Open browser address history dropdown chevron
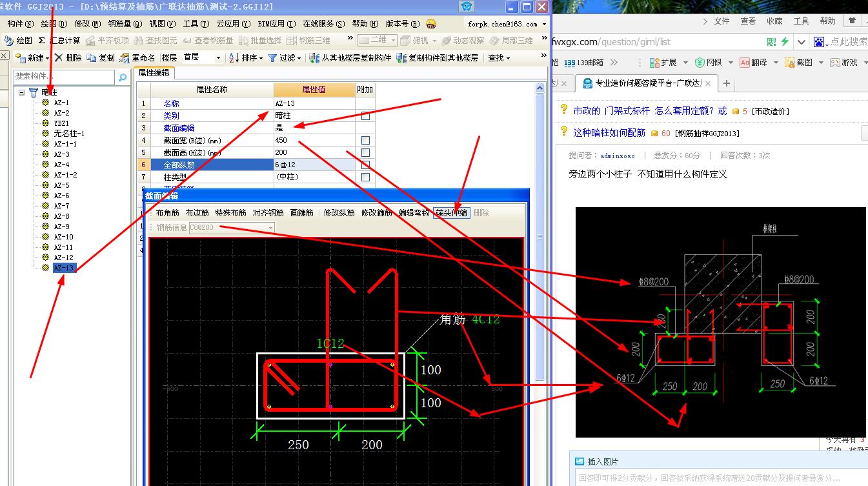Viewport: 868px width, 486px height. click(801, 41)
